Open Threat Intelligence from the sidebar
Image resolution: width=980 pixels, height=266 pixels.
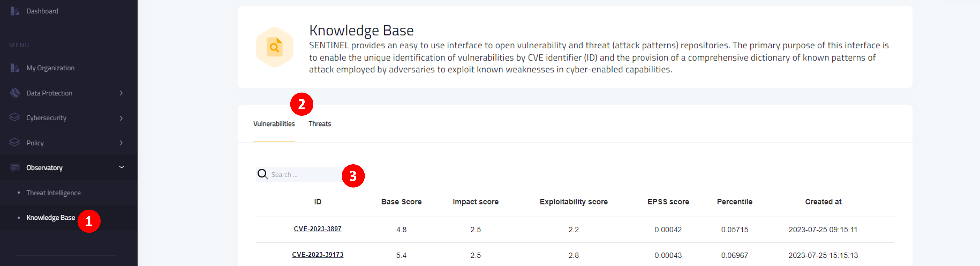coord(53,193)
